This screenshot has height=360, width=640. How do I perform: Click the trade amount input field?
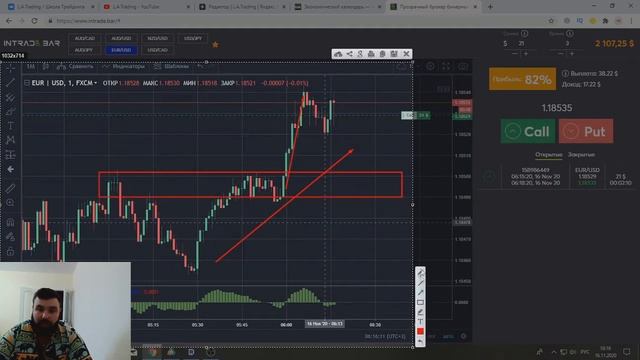(x=521, y=43)
